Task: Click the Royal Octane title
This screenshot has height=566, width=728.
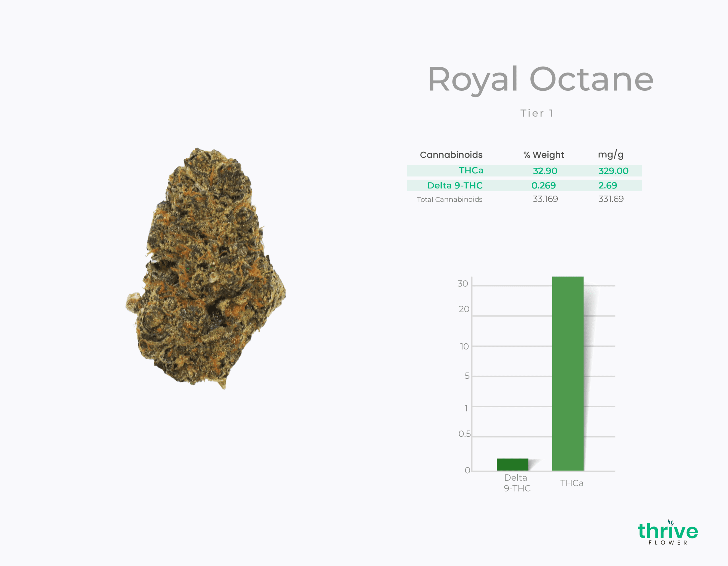Action: tap(540, 80)
